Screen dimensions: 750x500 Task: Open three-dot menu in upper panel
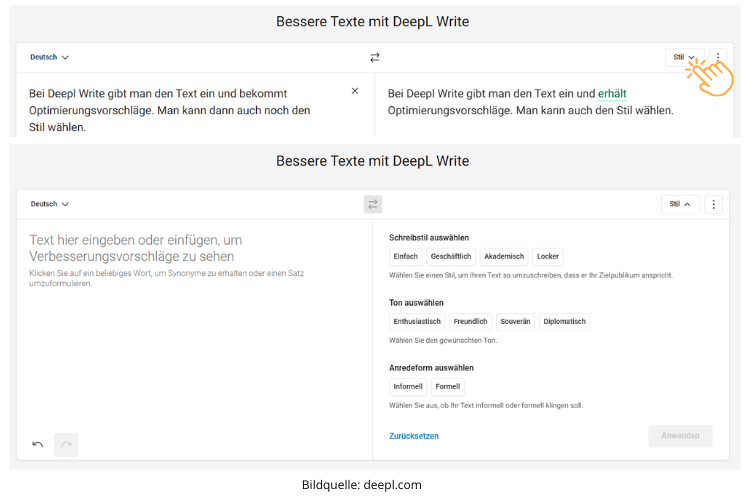pyautogui.click(x=717, y=57)
